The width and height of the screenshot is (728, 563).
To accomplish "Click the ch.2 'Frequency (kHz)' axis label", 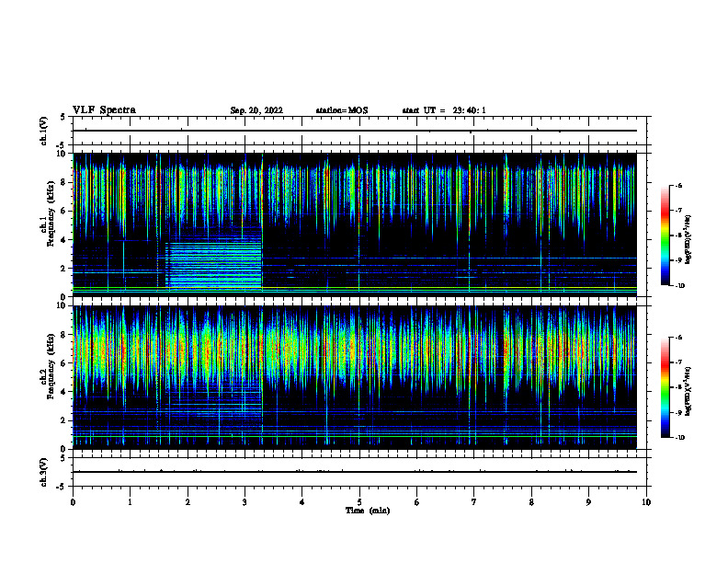I will pos(51,366).
